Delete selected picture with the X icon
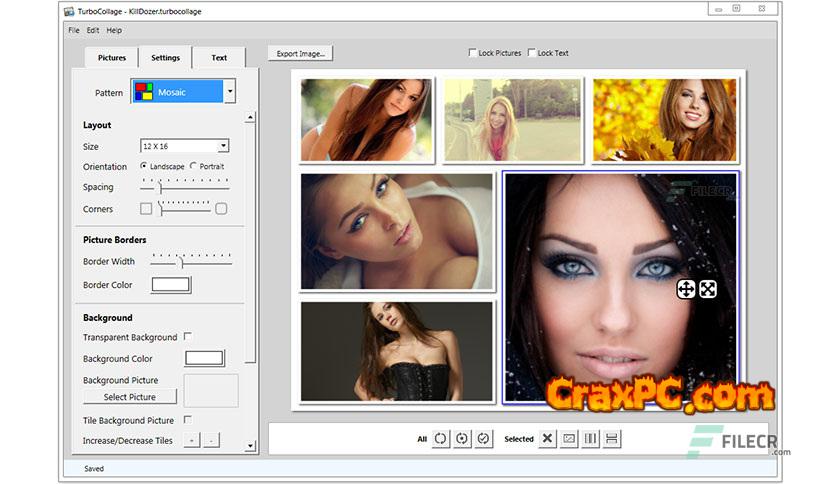The image size is (836, 484). pos(547,439)
